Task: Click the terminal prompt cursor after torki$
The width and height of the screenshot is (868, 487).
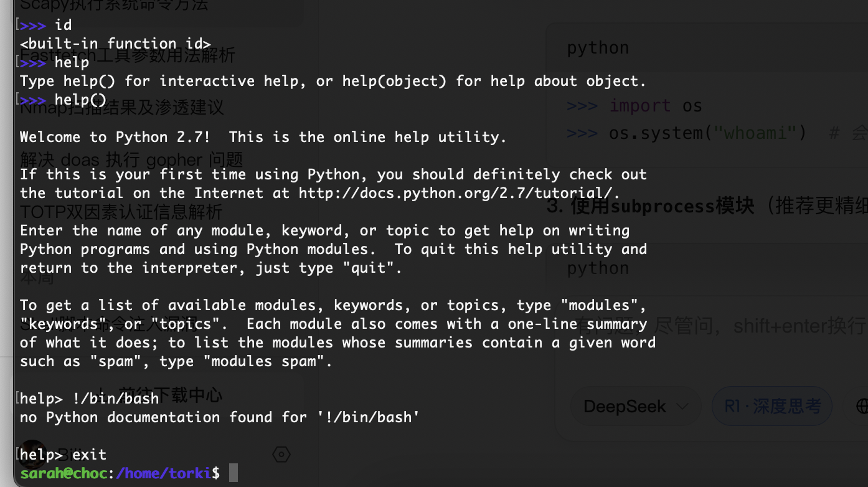Action: pos(234,473)
